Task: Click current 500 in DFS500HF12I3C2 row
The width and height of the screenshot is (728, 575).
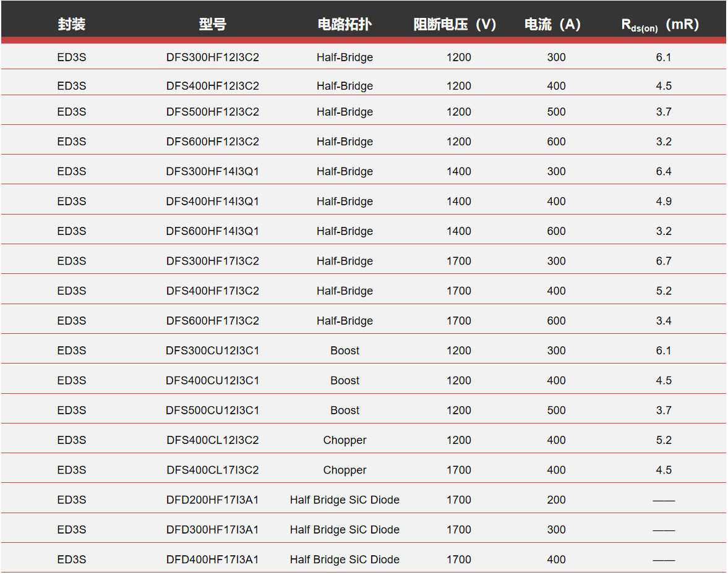Action: 556,112
